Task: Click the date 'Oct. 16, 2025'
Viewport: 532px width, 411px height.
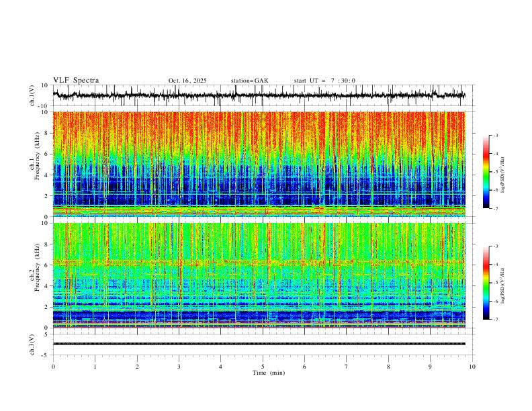Action: pos(187,81)
